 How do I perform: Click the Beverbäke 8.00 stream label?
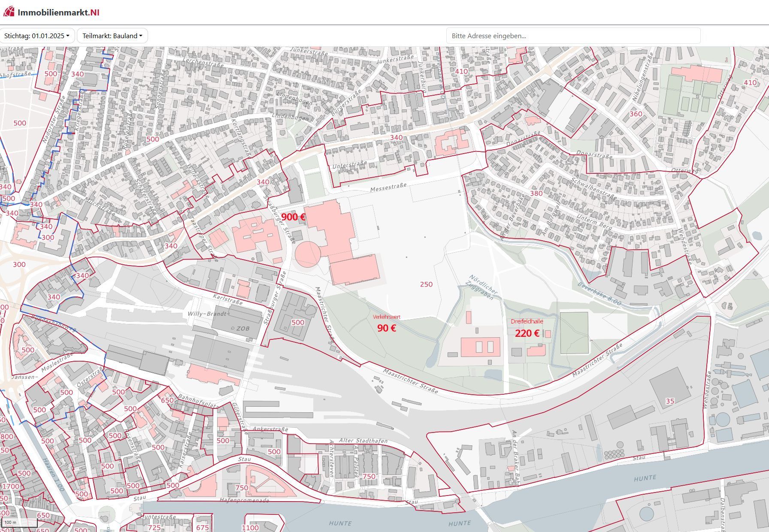tap(599, 294)
